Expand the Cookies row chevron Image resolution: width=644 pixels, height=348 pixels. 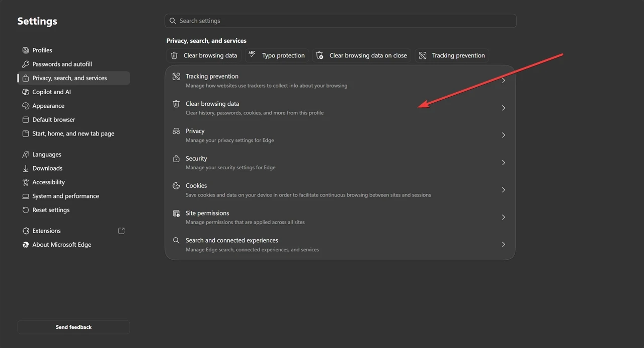pos(503,190)
